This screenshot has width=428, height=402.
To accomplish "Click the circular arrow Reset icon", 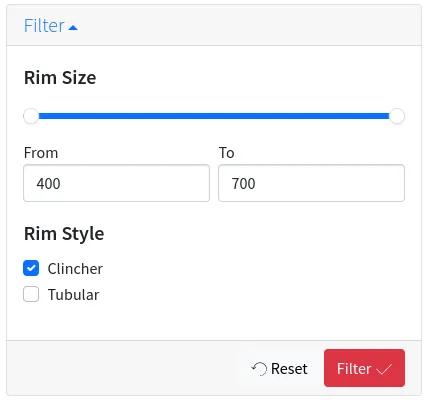I will [x=259, y=369].
